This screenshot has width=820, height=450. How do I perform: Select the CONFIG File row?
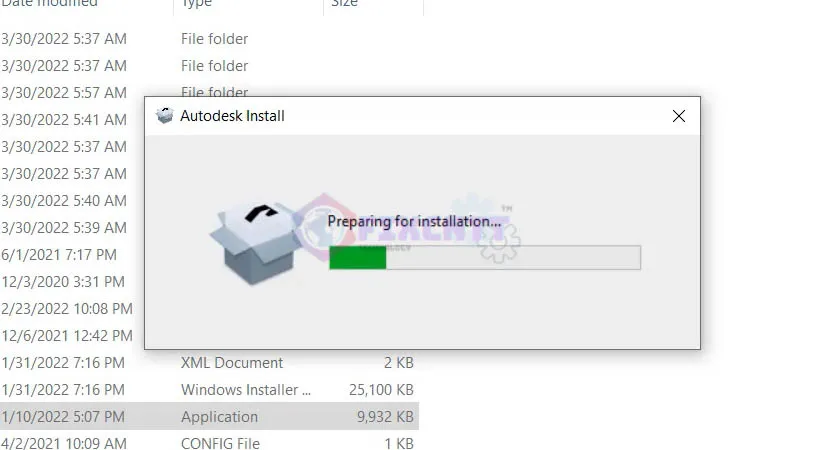pyautogui.click(x=209, y=443)
